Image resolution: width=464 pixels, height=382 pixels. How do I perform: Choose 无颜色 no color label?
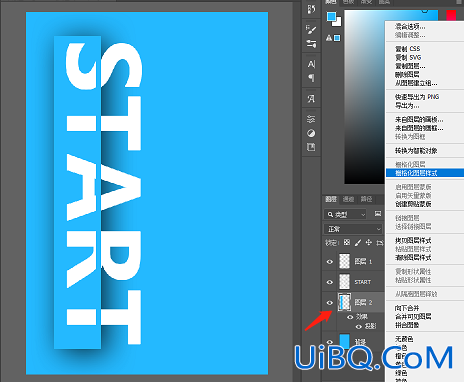(404, 339)
